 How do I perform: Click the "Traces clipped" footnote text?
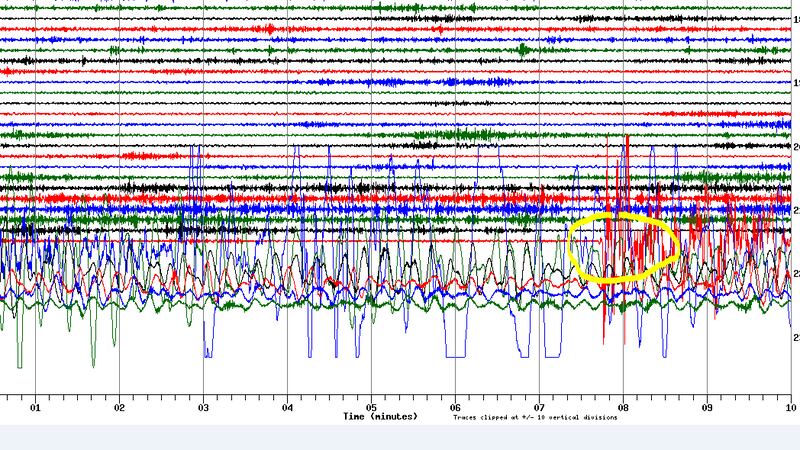(534, 417)
